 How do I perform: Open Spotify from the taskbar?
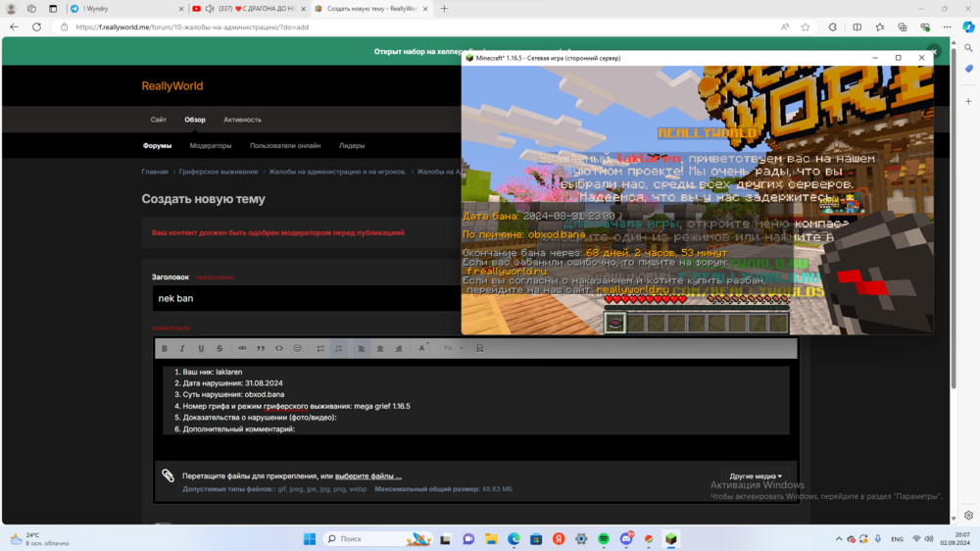[604, 539]
